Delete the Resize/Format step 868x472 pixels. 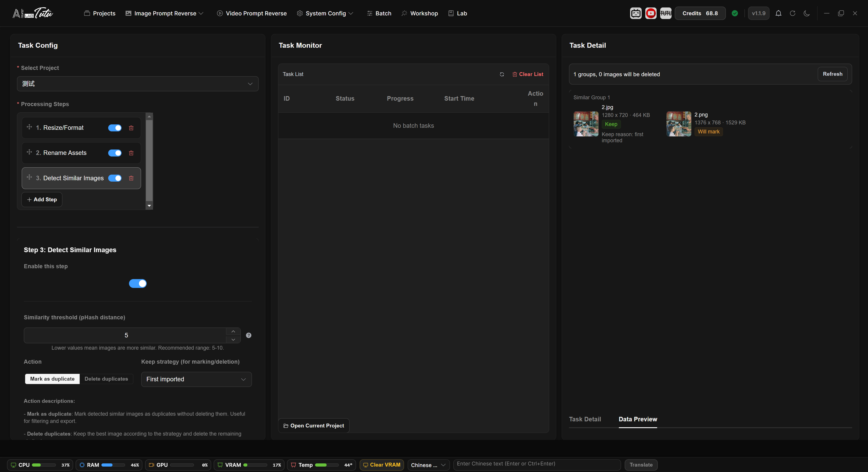(131, 128)
